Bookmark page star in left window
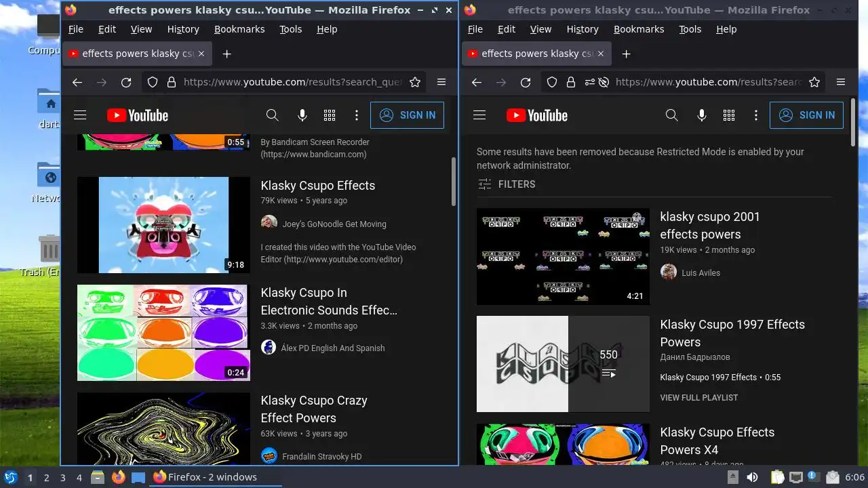Screen dimensions: 868x488 (x=415, y=82)
